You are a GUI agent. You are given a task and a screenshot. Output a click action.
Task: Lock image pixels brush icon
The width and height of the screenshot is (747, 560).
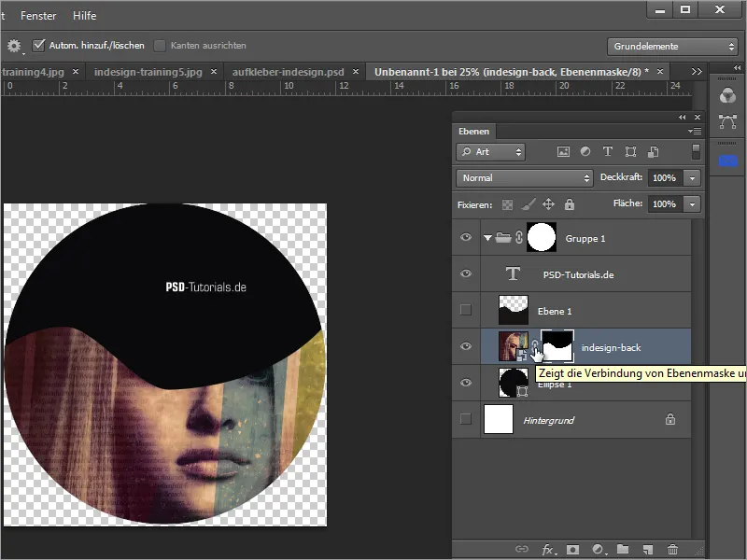528,204
